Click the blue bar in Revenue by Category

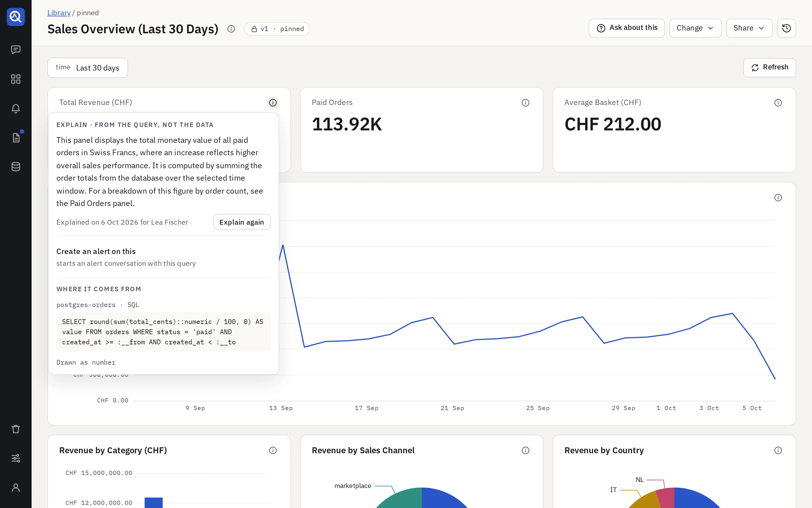pos(153,503)
